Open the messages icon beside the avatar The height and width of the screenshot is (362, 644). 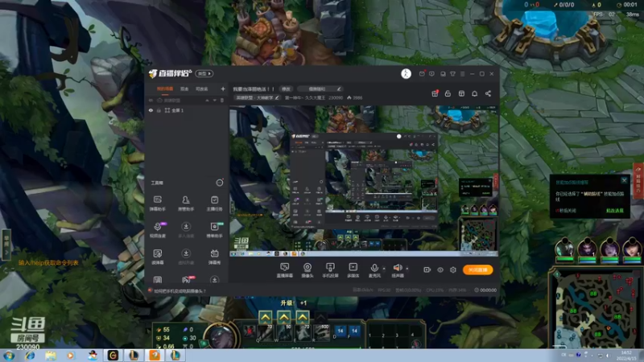pyautogui.click(x=422, y=74)
